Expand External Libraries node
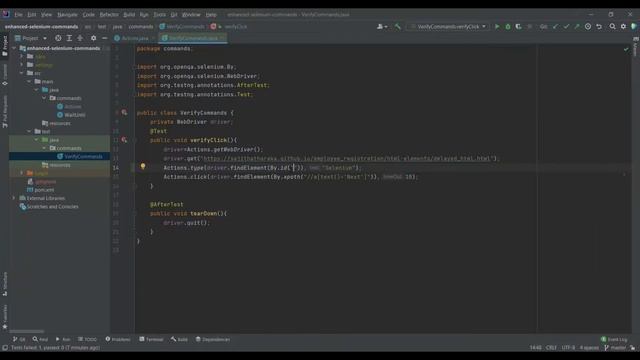This screenshot has height=360, width=640. click(x=14, y=198)
